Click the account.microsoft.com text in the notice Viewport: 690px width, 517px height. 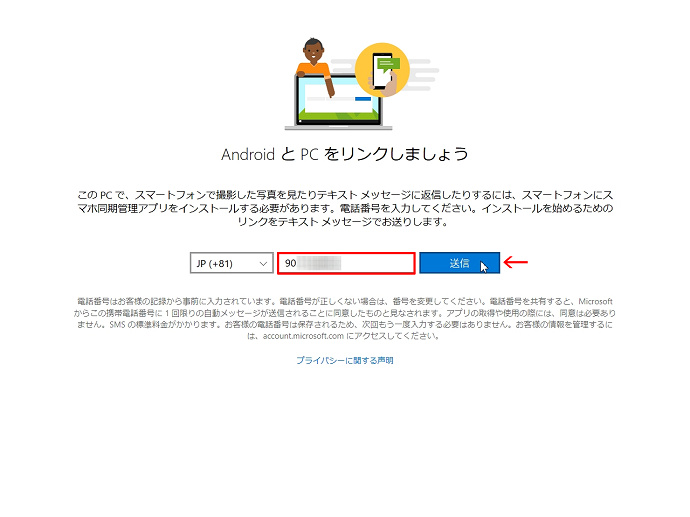(303, 336)
